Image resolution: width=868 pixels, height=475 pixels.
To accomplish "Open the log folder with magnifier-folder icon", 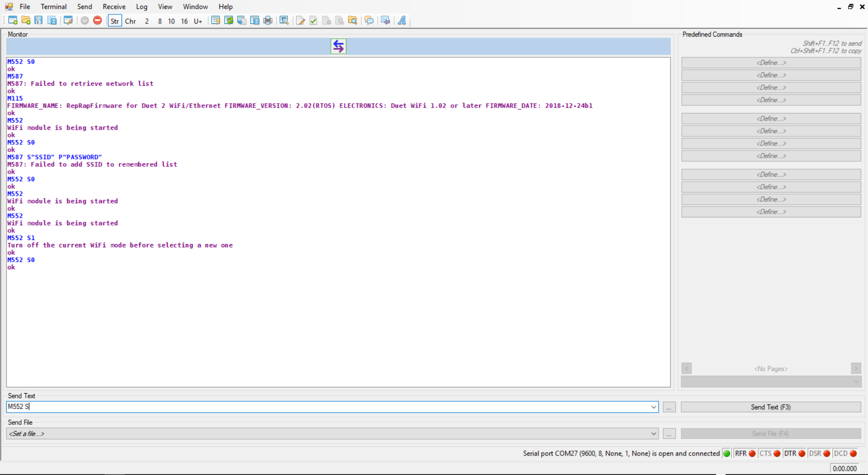I will pos(353,20).
